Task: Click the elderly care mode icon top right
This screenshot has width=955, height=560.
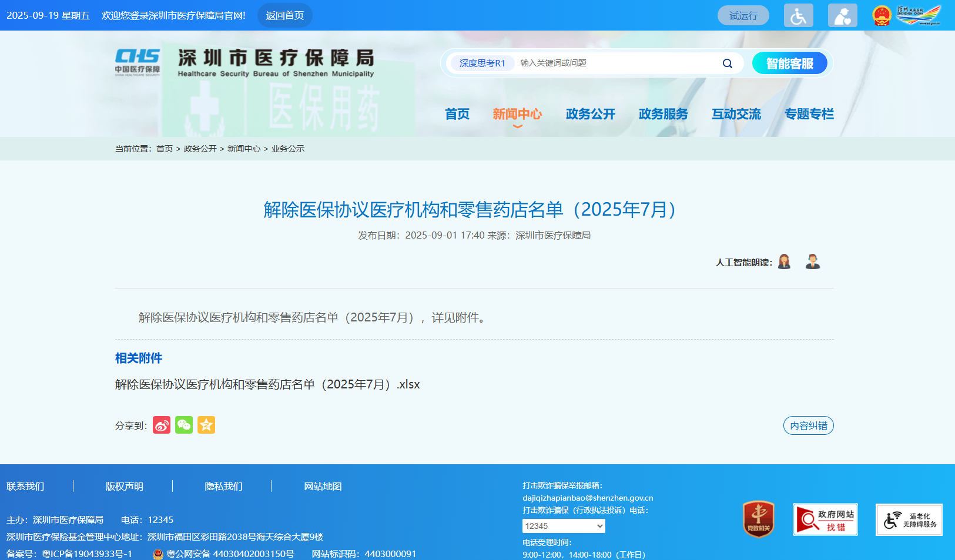Action: coord(843,15)
